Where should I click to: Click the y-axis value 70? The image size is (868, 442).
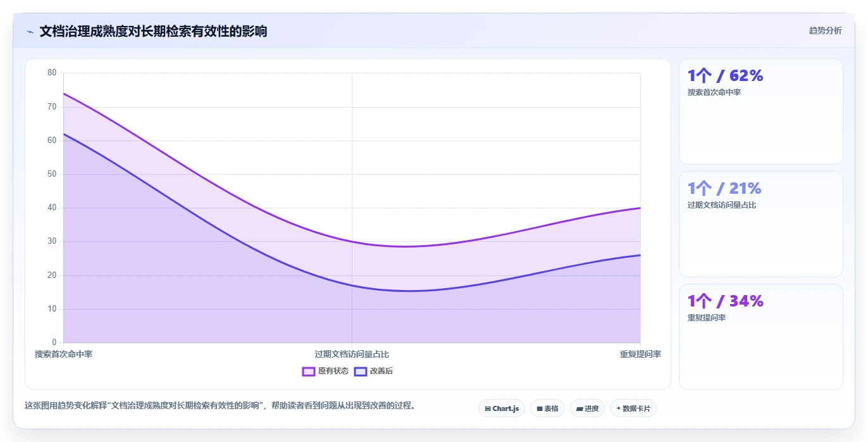pyautogui.click(x=52, y=106)
